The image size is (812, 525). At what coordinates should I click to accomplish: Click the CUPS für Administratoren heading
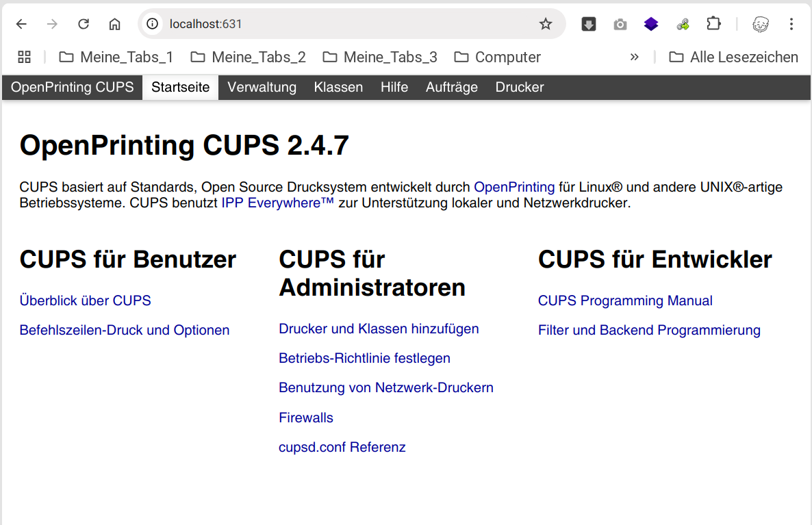tap(372, 273)
